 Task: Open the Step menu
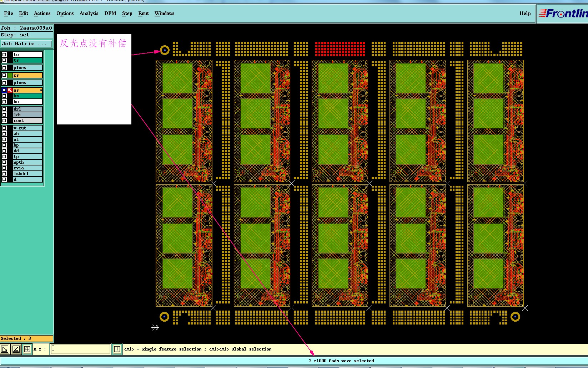point(127,13)
